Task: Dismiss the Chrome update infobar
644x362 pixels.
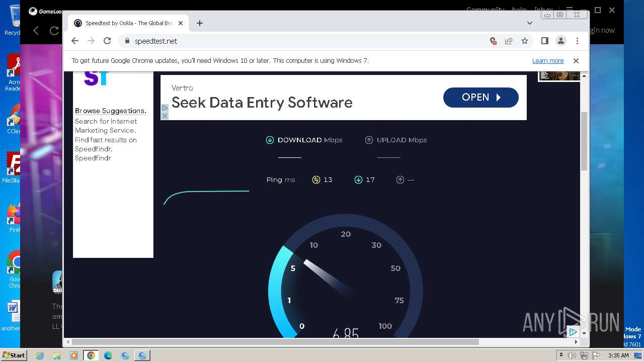Action: [x=576, y=61]
